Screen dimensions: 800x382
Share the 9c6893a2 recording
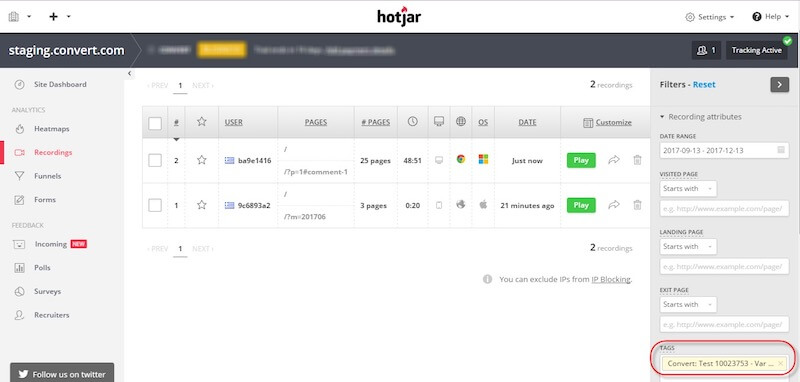614,205
